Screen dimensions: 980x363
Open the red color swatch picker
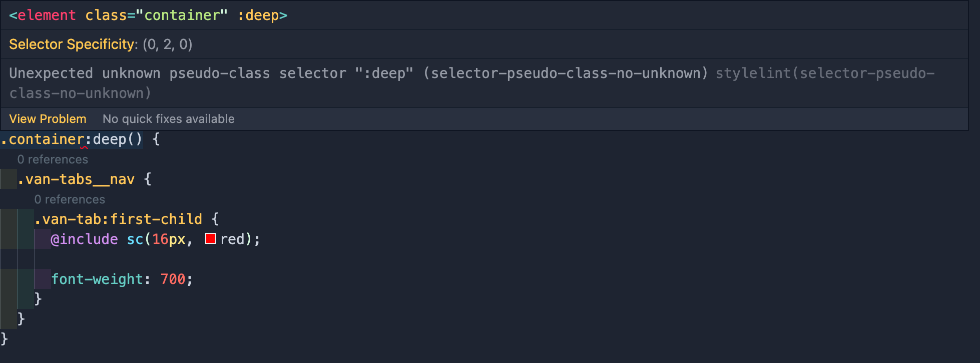(x=211, y=239)
